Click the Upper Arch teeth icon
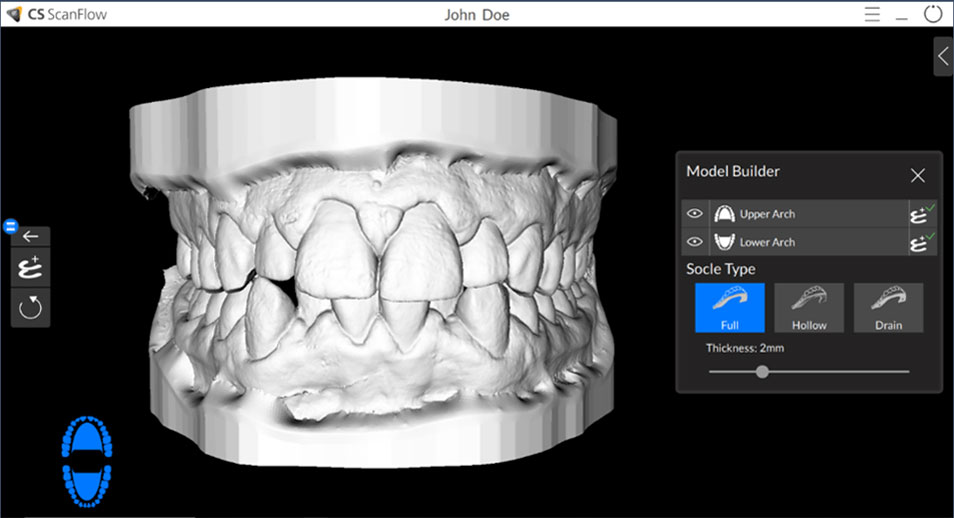 pyautogui.click(x=724, y=214)
